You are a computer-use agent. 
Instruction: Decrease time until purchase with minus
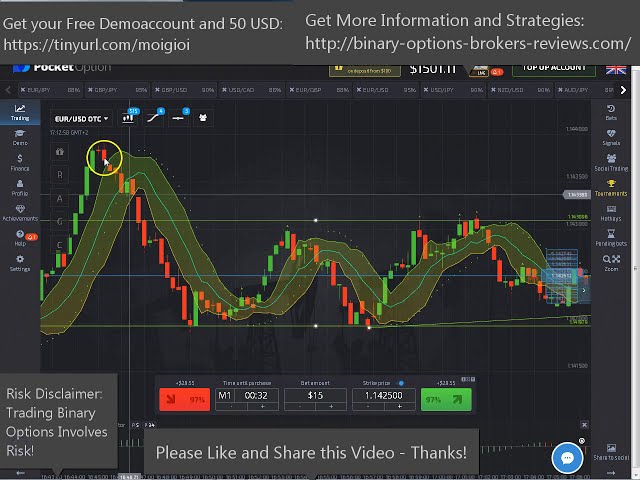231,407
